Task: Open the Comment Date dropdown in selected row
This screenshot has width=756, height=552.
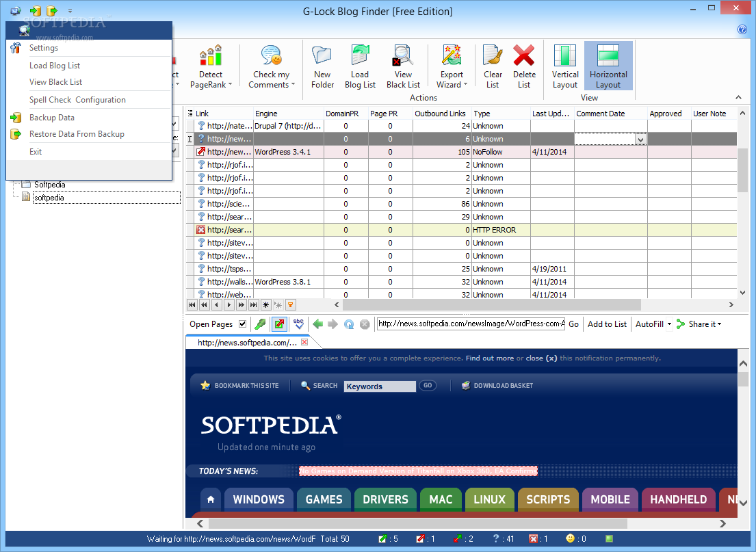Action: coord(640,140)
